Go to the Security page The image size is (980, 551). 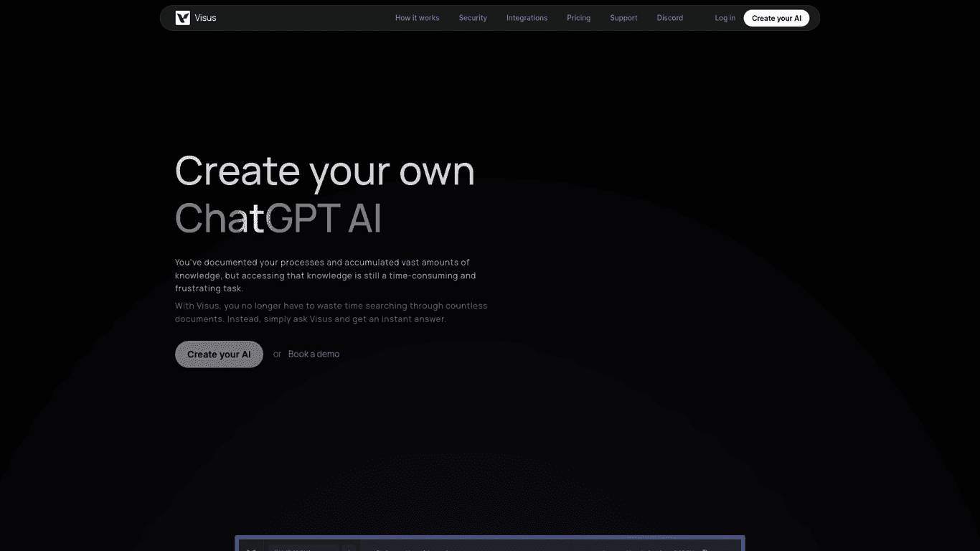tap(473, 18)
